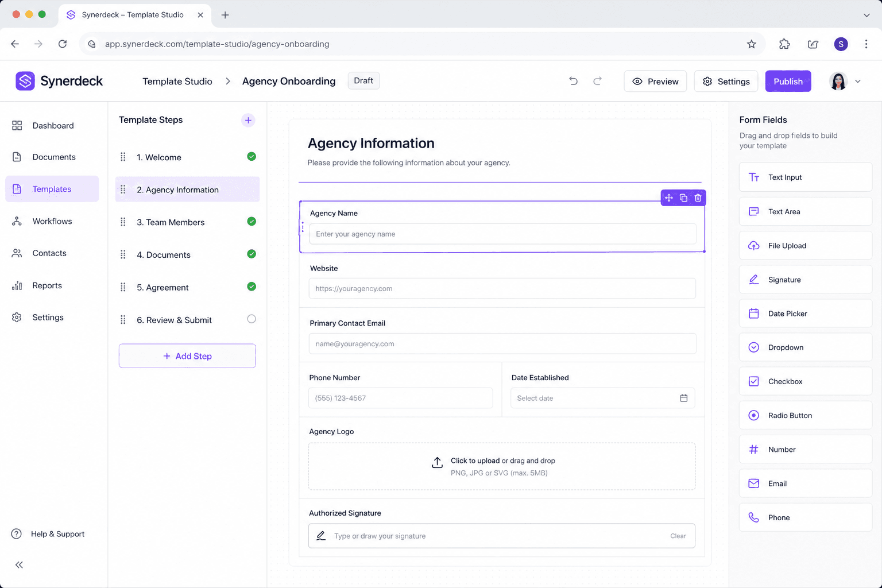Click Clear in signature field
The image size is (882, 588).
click(x=678, y=536)
